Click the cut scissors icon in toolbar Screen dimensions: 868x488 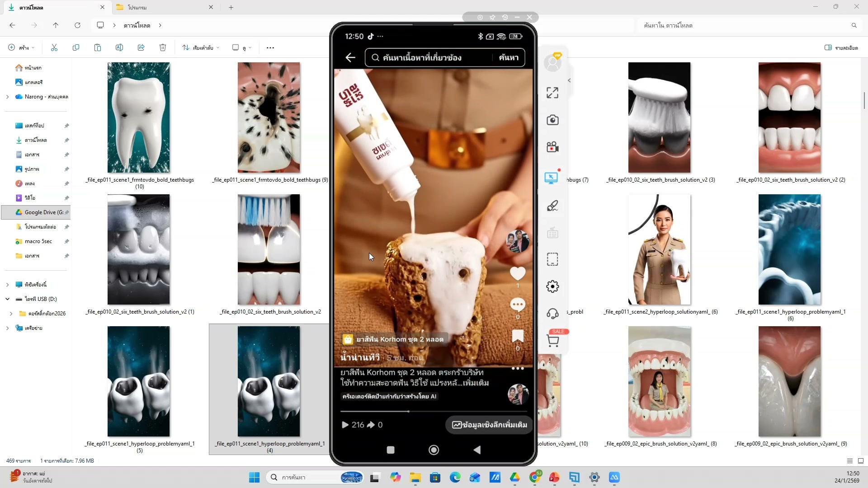54,47
